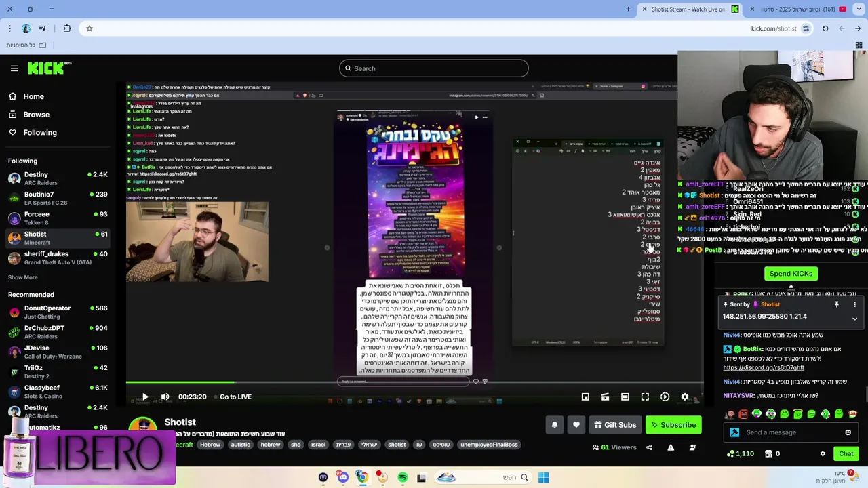Report the stream warning icon

click(671, 447)
